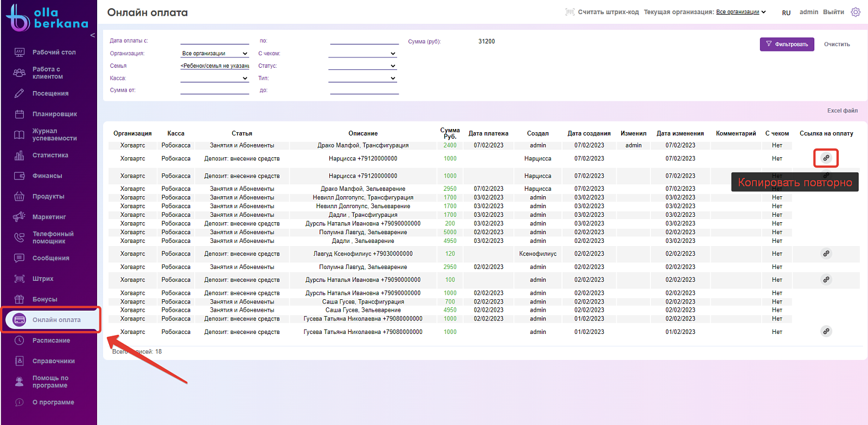Click the Выйти logout link
Screen dimensions: 868x425
click(x=833, y=12)
